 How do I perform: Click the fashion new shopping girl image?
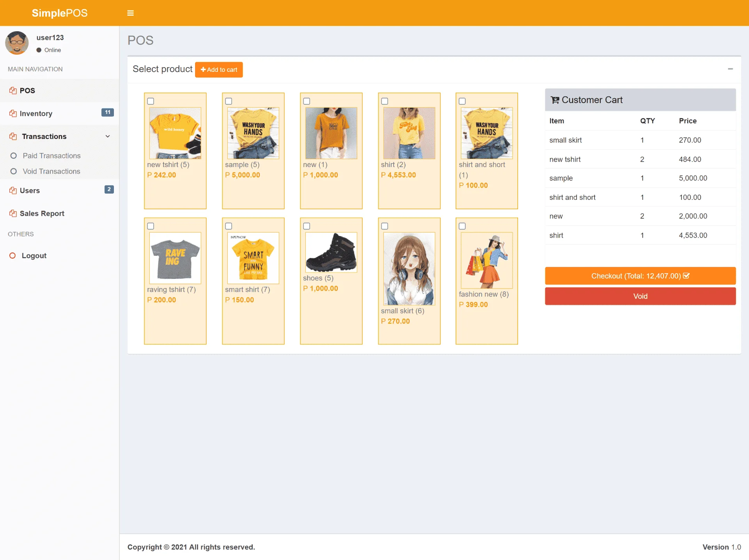(487, 260)
